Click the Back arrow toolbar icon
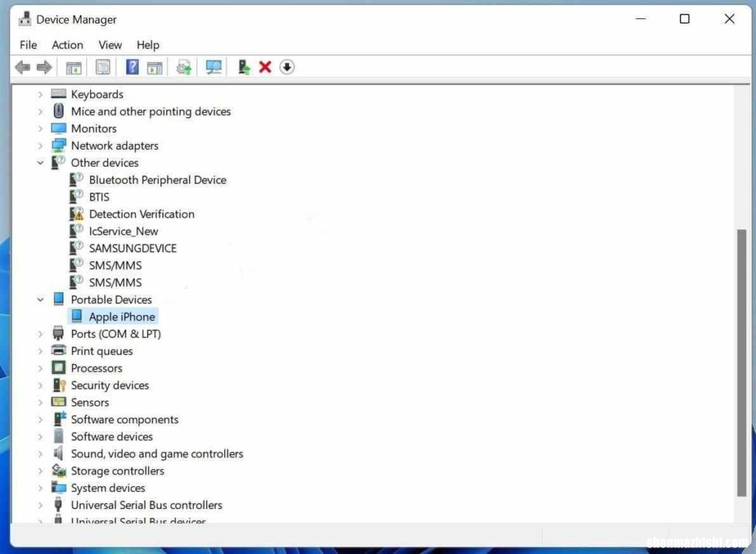 tap(23, 67)
